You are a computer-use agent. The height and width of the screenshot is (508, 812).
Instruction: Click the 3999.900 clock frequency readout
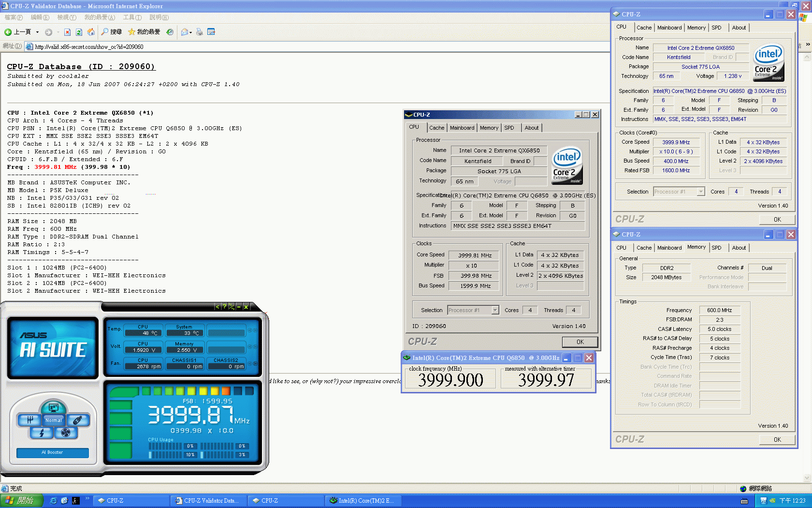(x=450, y=380)
